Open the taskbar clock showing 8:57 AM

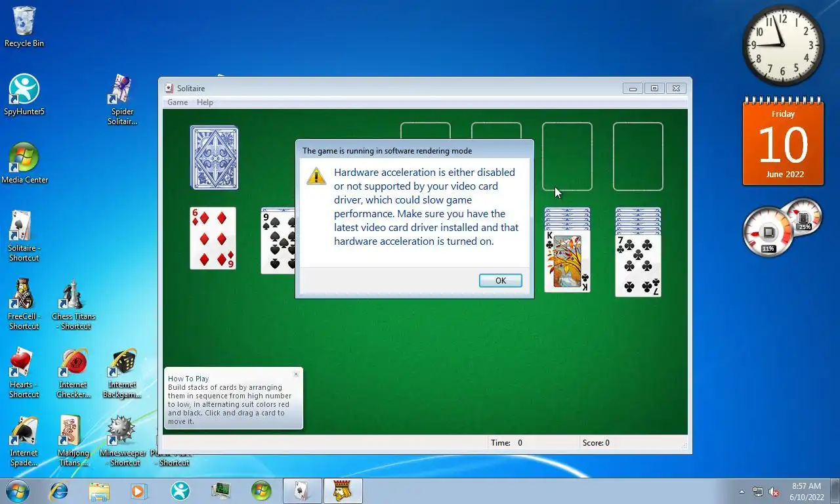click(807, 492)
